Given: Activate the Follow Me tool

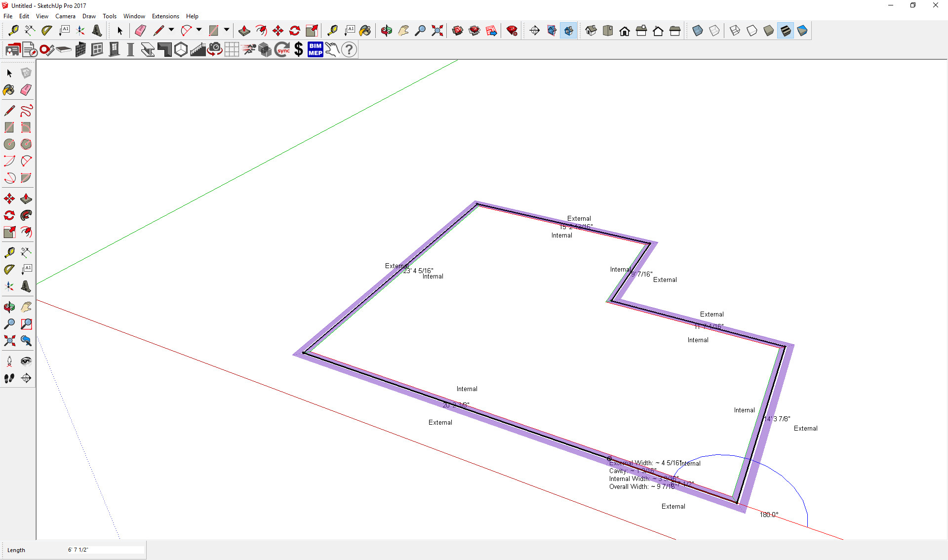Looking at the screenshot, I should (x=26, y=215).
